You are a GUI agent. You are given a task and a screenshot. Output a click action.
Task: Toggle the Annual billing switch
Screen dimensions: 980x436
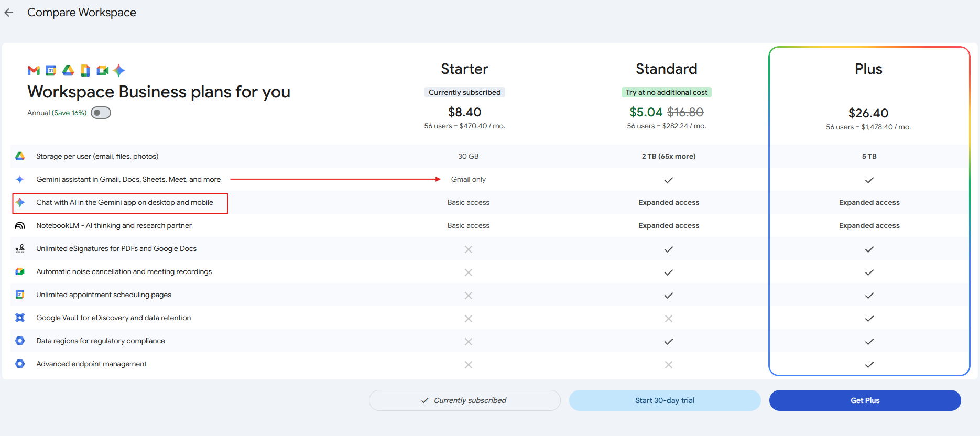point(101,113)
